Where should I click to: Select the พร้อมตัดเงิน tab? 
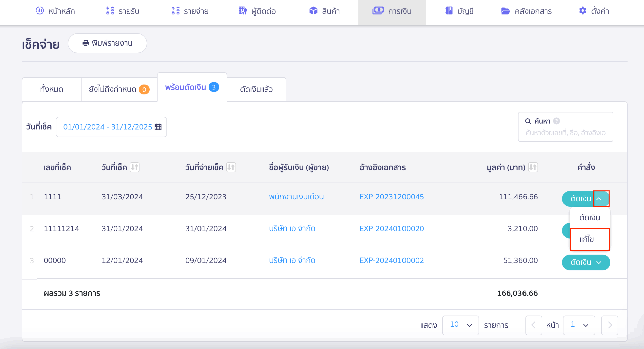click(x=192, y=87)
